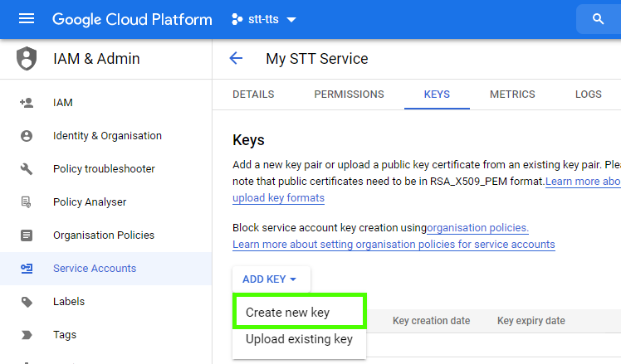The height and width of the screenshot is (364, 621).
Task: Open the stt-tts project selector dropdown
Action: pyautogui.click(x=263, y=19)
